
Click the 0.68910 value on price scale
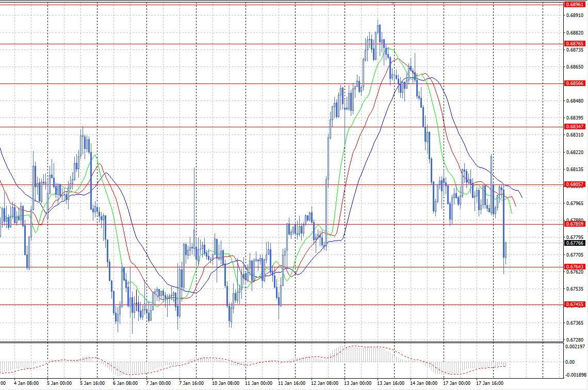[575, 15]
